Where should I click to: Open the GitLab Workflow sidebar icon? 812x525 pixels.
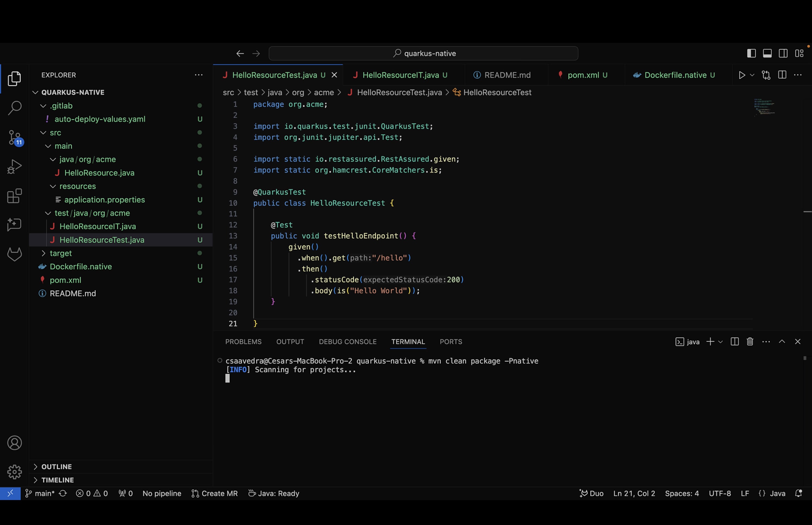pos(14,254)
